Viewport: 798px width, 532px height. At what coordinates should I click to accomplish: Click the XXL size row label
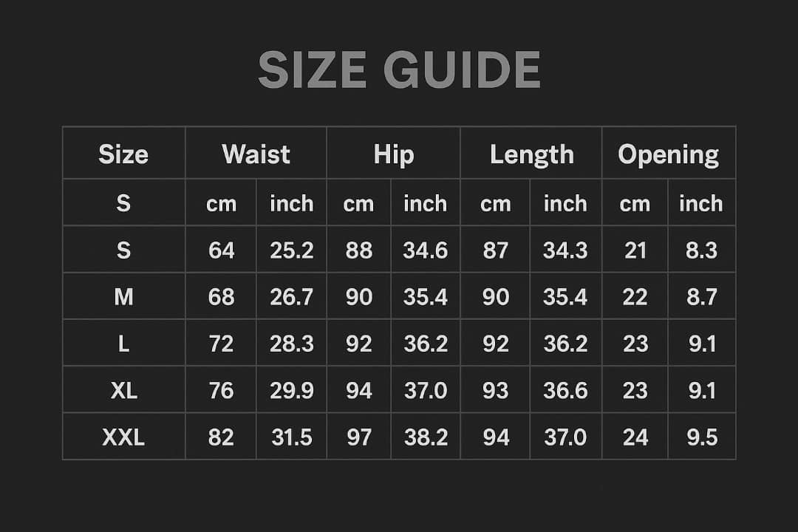[x=123, y=437]
